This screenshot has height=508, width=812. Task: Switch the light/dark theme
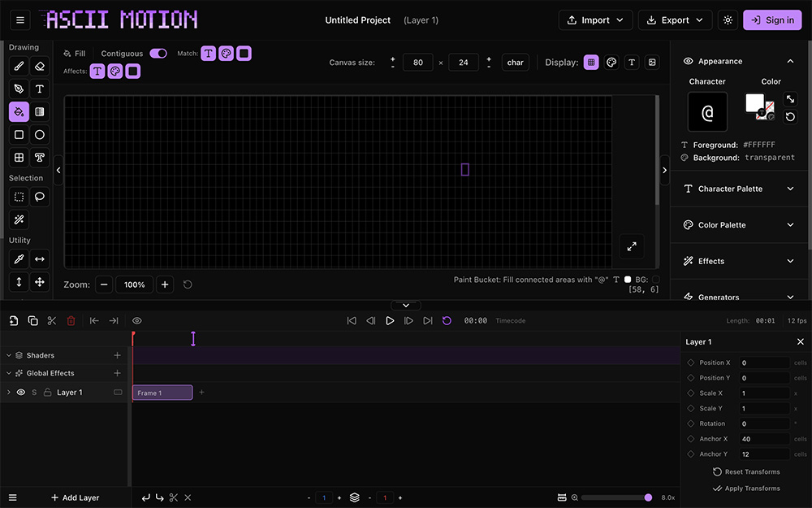(728, 20)
